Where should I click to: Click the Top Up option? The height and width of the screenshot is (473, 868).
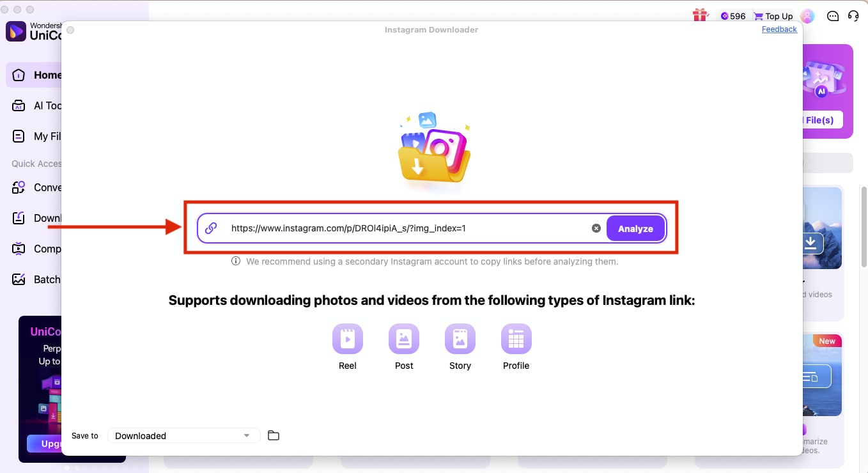point(773,15)
